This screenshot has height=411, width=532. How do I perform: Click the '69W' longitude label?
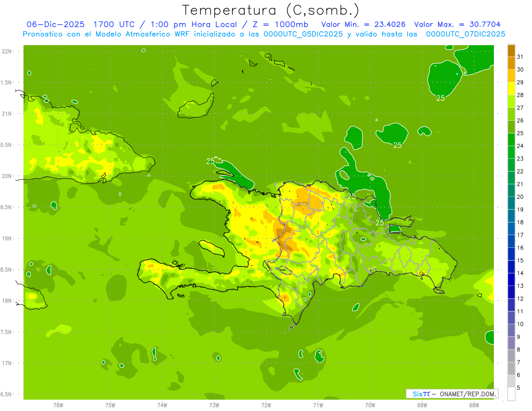[x=422, y=405]
